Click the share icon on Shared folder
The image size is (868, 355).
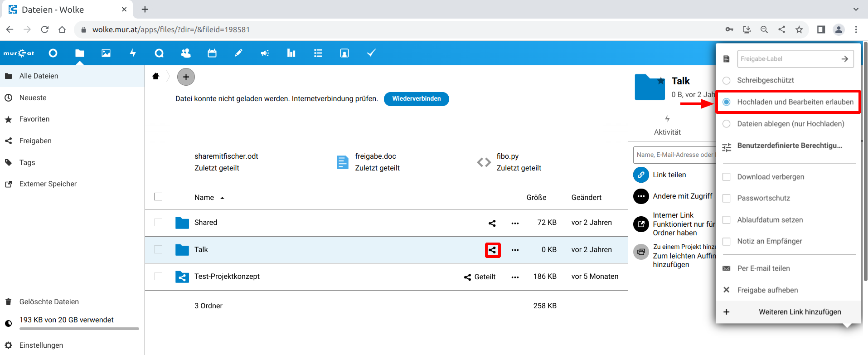pos(492,223)
